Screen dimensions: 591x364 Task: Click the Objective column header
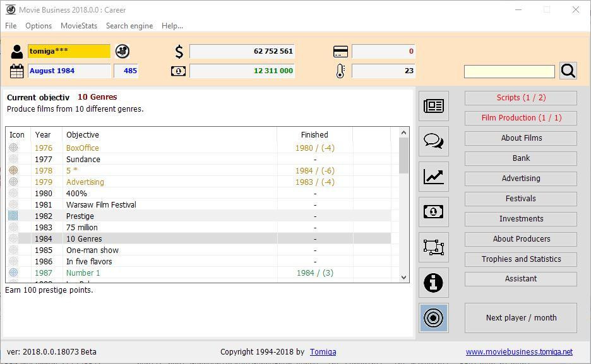[170, 135]
